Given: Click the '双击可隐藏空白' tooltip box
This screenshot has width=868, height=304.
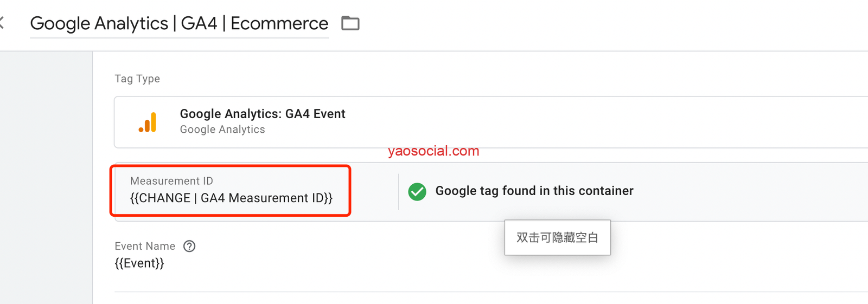Looking at the screenshot, I should point(557,237).
